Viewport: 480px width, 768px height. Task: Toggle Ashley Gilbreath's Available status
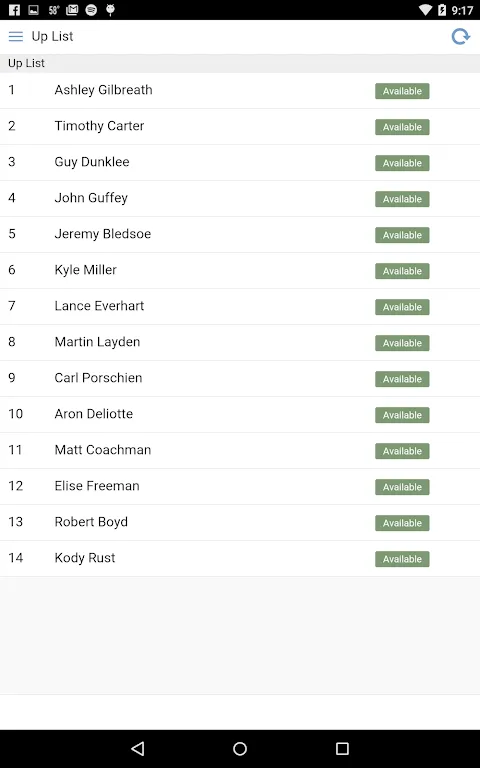pos(402,91)
